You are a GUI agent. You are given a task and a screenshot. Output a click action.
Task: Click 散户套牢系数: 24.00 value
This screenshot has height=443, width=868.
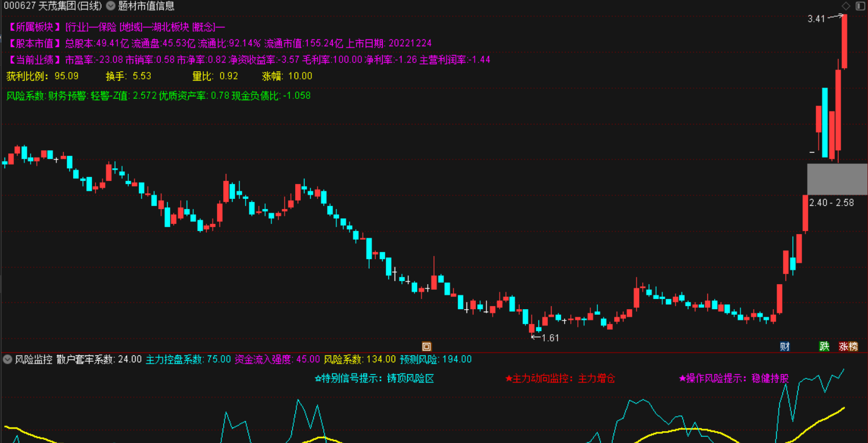click(99, 359)
